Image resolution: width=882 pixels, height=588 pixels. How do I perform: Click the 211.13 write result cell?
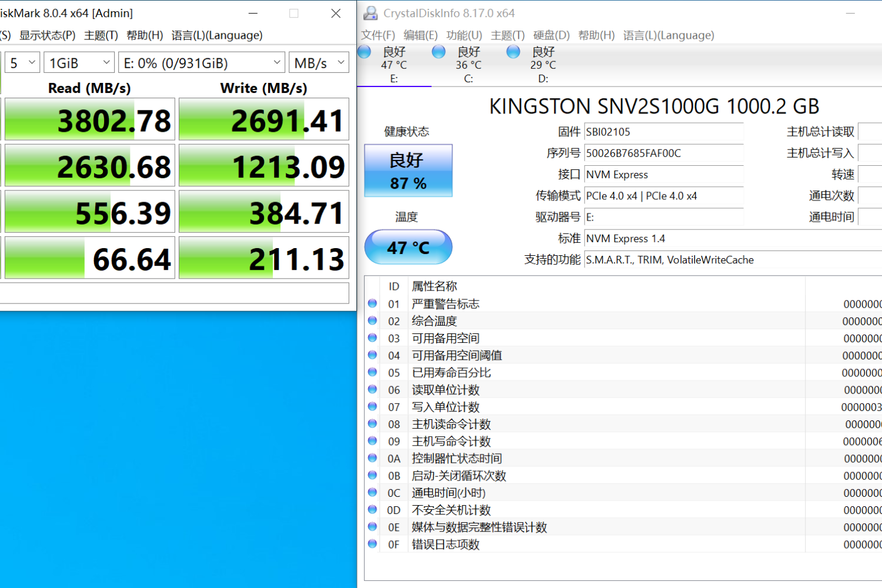pos(264,258)
